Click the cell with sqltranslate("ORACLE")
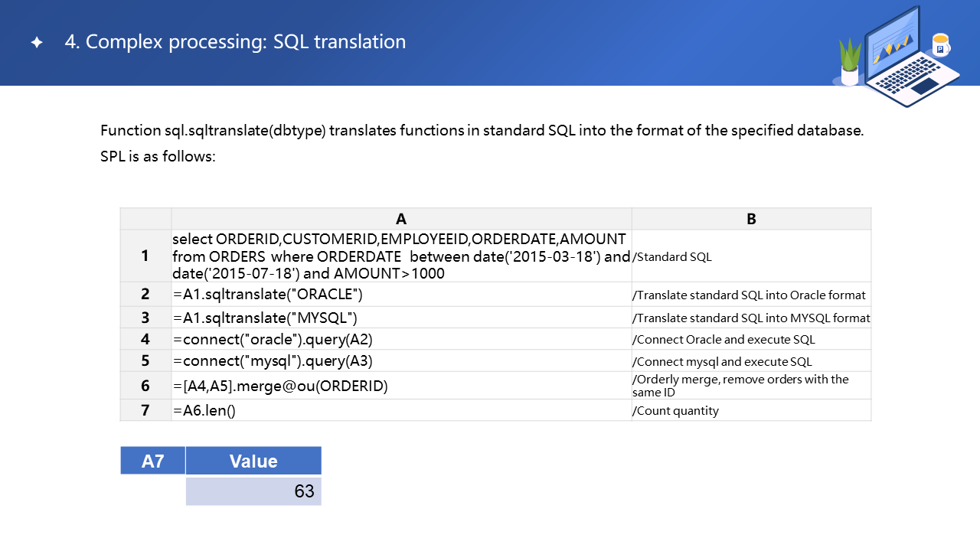The width and height of the screenshot is (980, 551). [x=401, y=295]
